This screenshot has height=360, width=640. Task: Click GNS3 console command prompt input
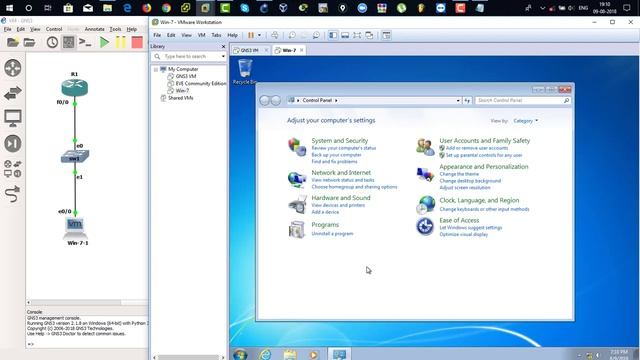87,344
